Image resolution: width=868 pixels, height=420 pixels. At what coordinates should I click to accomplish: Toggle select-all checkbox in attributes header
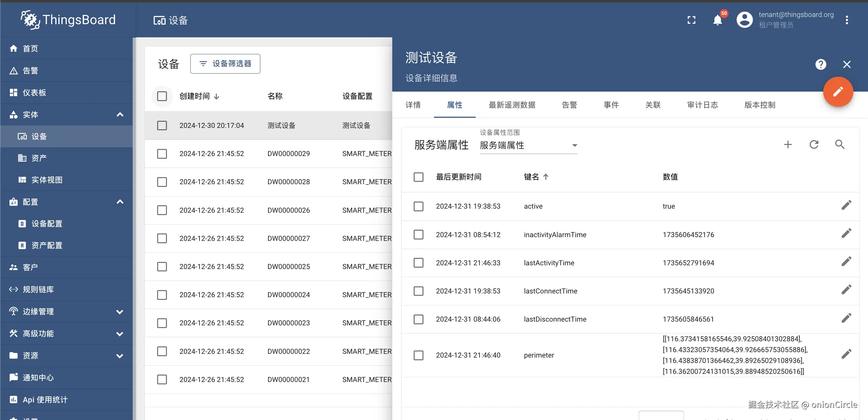tap(418, 177)
